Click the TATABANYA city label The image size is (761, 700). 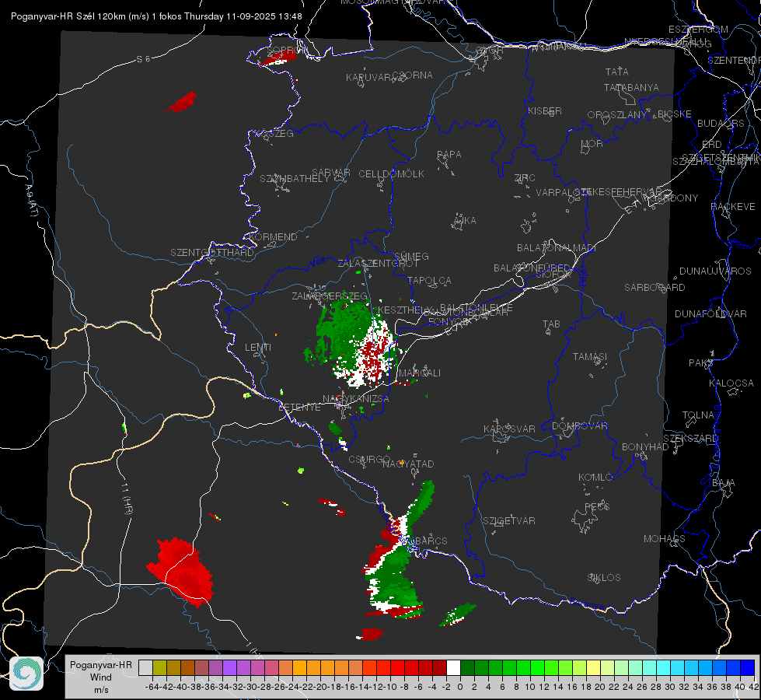tap(631, 87)
